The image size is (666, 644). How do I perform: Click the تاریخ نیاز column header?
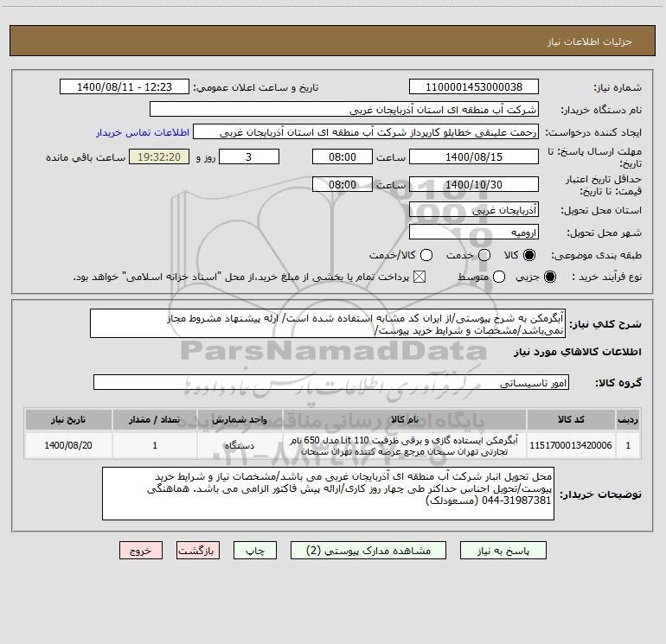68,420
